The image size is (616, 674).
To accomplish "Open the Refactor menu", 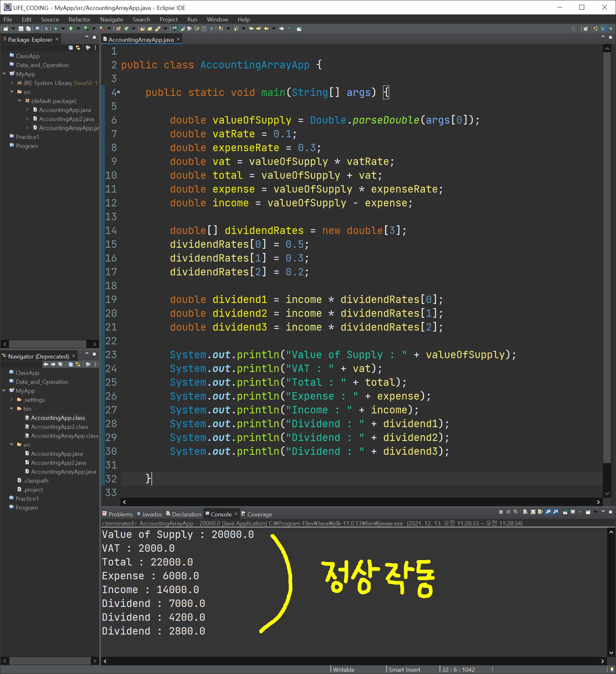I will pyautogui.click(x=79, y=19).
